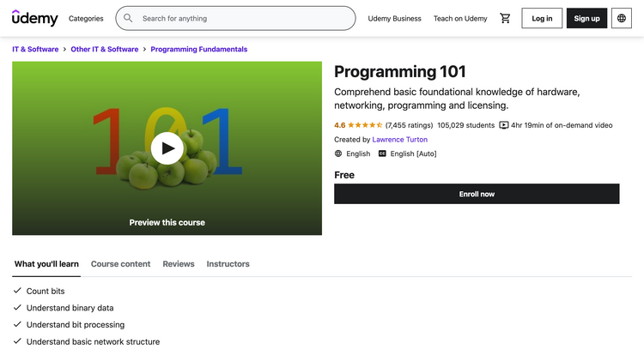Open the shopping cart
This screenshot has height=349, width=644.
pyautogui.click(x=505, y=18)
